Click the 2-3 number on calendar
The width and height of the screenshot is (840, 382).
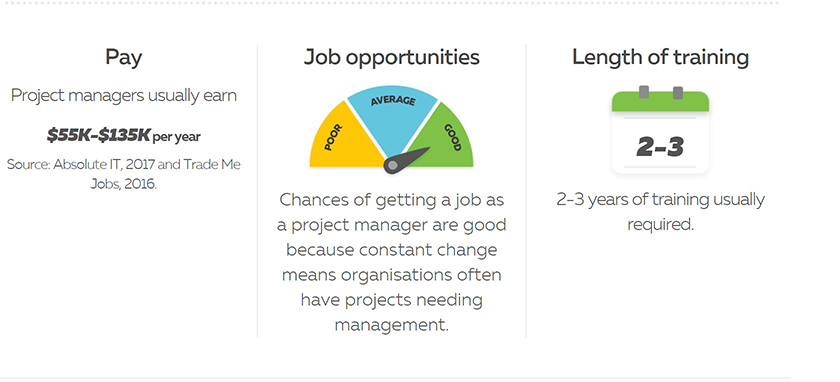tap(660, 146)
